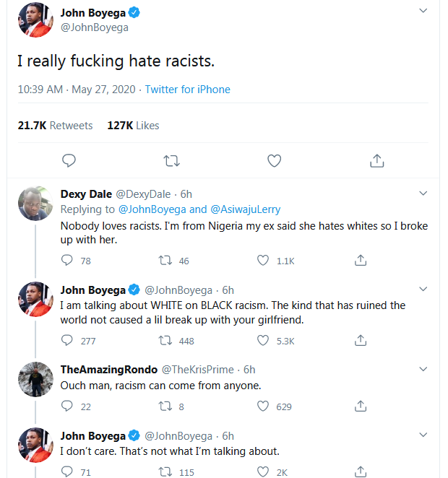Viewport: 448px width, 478px height.
Task: View the 127K Likes list
Action: click(133, 125)
